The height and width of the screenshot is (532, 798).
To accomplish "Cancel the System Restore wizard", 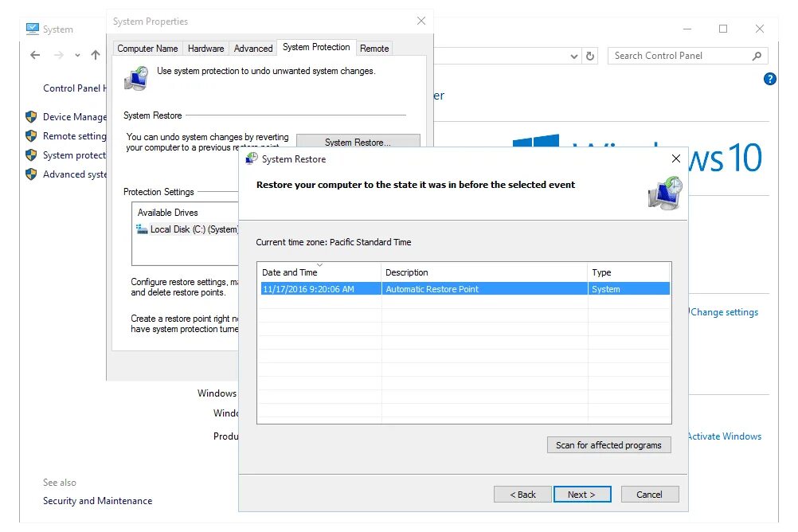I will 649,495.
